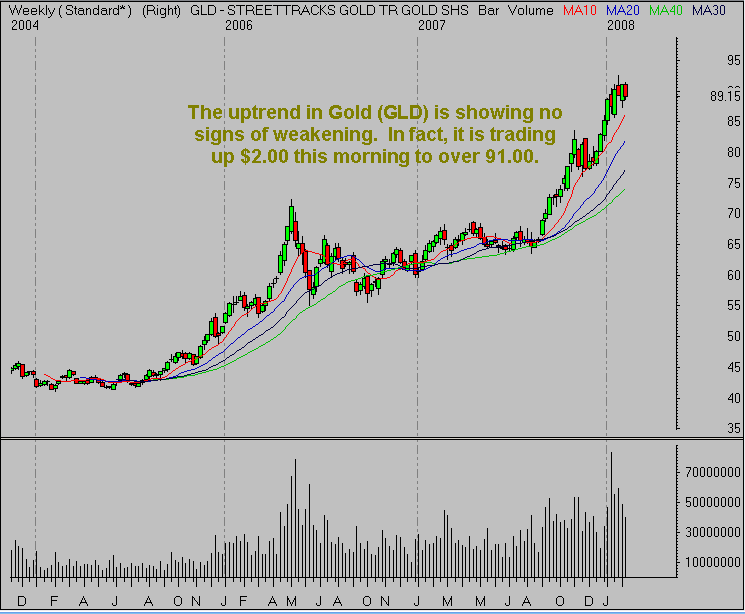Click the 60 price axis value
This screenshot has height=614, width=745.
(x=733, y=275)
